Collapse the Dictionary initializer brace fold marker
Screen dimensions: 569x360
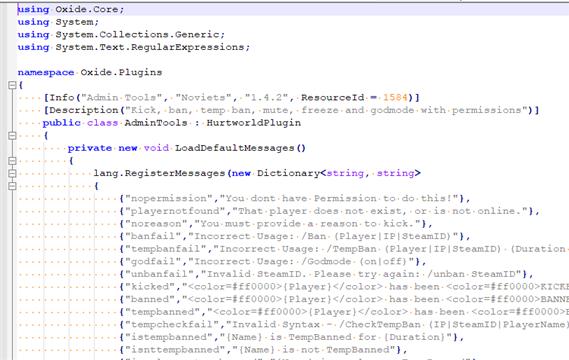click(x=12, y=186)
